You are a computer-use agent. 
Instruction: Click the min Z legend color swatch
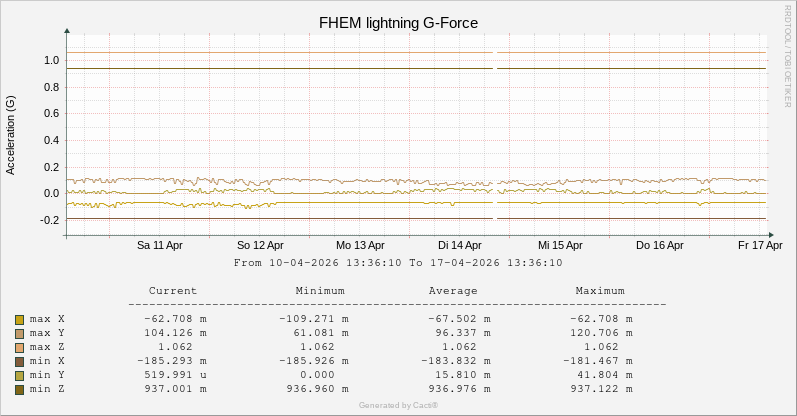click(x=19, y=389)
